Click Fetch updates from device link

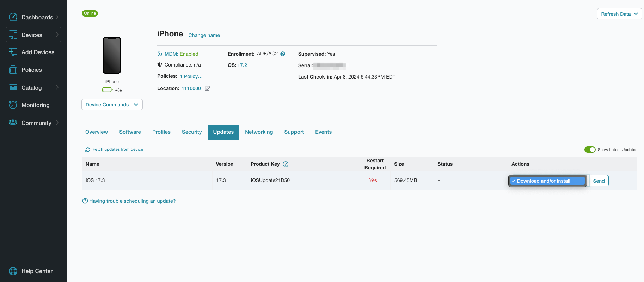(118, 149)
